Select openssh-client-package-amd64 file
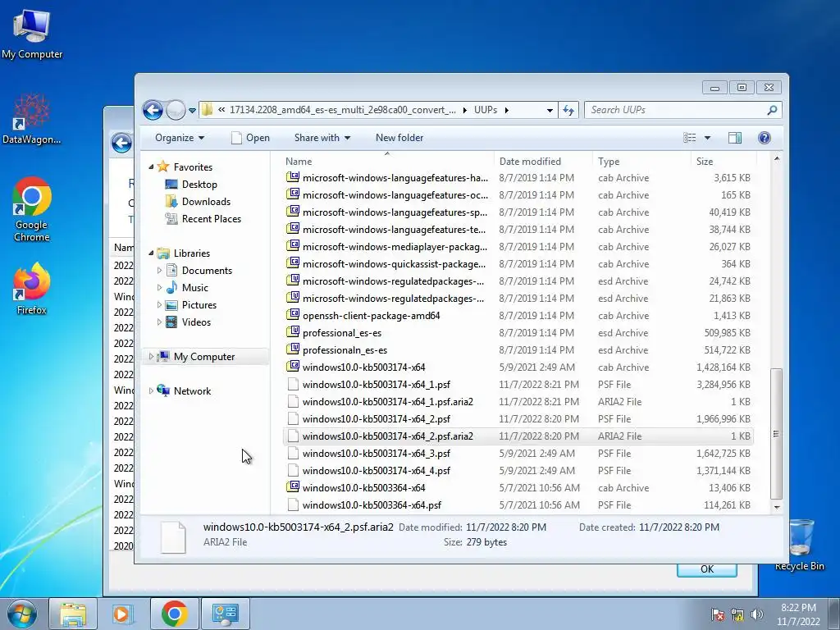Viewport: 840px width, 630px height. (518, 316)
